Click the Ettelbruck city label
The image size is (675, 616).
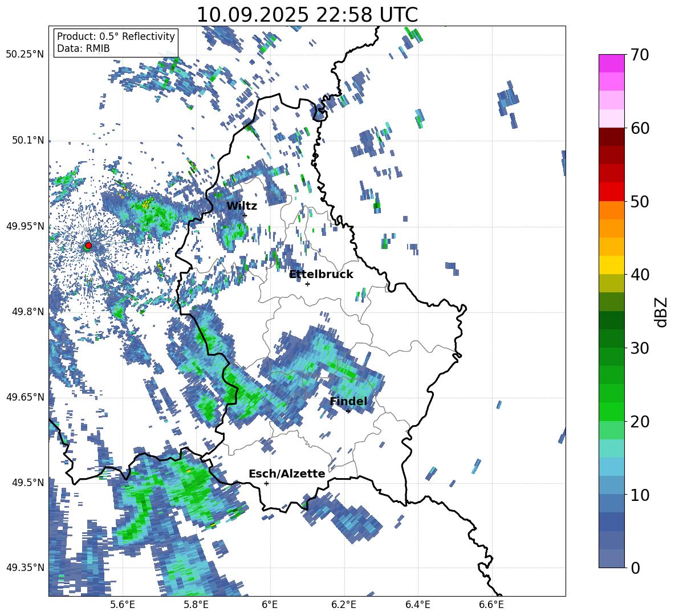[321, 275]
